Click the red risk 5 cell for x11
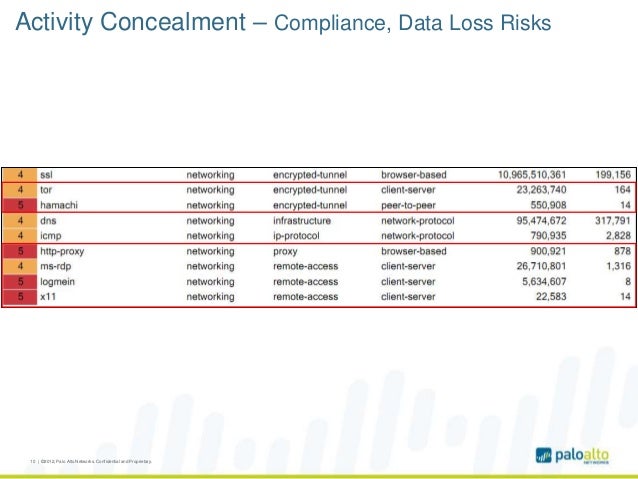Screen dimensions: 638x479 [20, 297]
